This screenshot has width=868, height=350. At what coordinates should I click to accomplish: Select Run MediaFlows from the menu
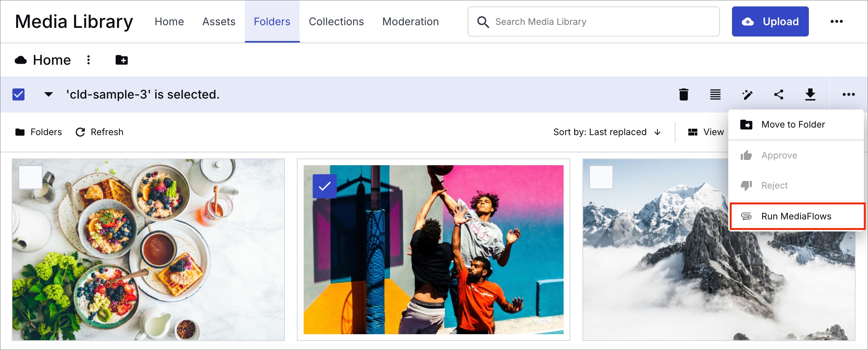(x=796, y=216)
